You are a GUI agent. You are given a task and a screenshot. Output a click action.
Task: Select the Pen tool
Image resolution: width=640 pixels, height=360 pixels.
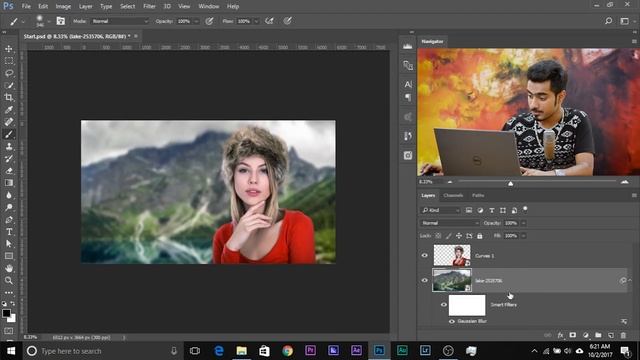9,220
